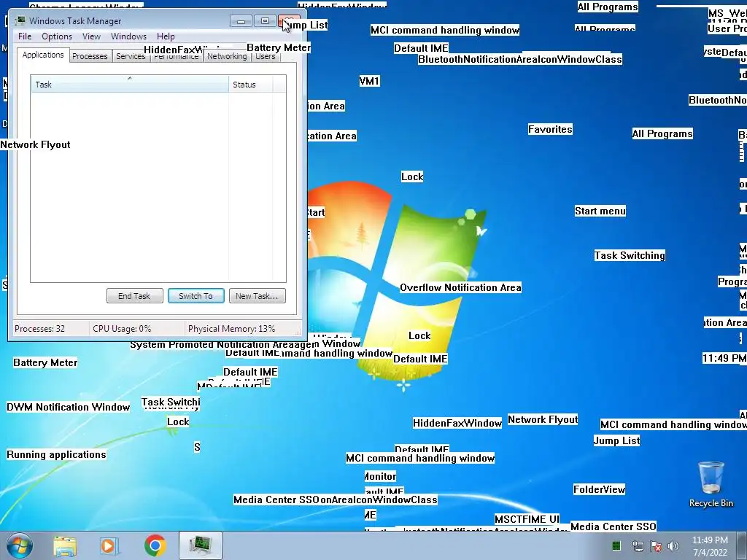Open the Windows menu in Task Manager
Image resolution: width=747 pixels, height=560 pixels.
pos(128,36)
